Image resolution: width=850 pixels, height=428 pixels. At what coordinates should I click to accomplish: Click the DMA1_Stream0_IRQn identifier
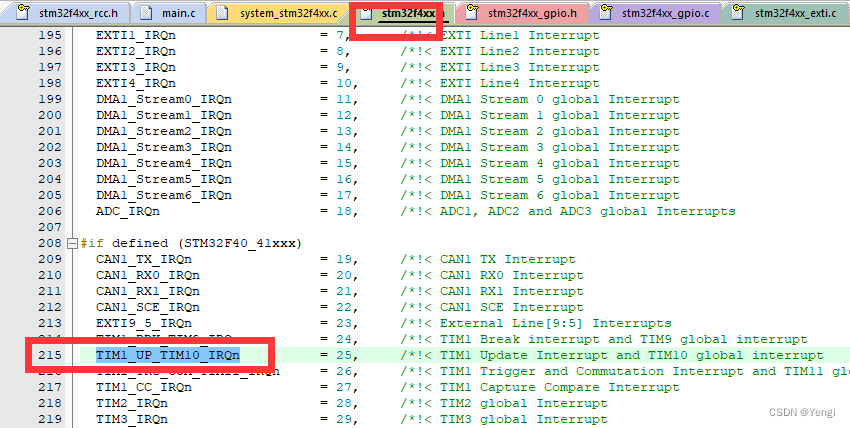click(164, 100)
